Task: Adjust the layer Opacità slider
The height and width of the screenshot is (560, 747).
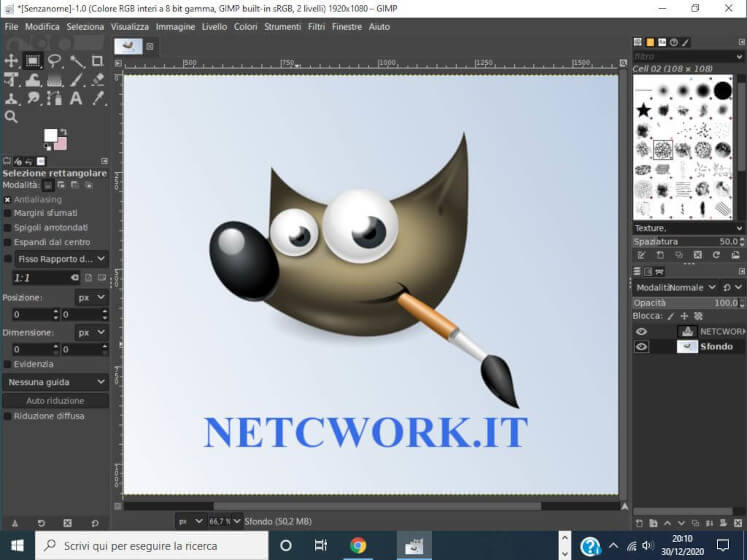Action: tap(688, 303)
